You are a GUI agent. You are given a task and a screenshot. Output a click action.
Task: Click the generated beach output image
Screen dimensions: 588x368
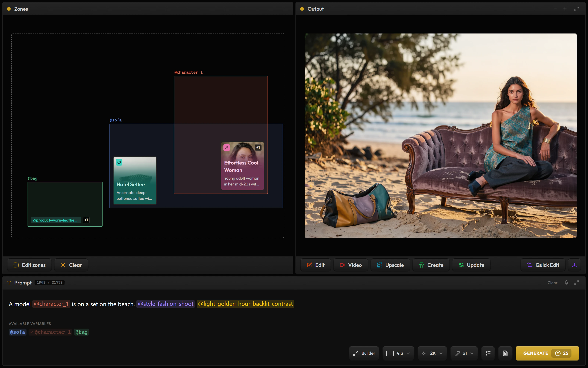pyautogui.click(x=440, y=136)
